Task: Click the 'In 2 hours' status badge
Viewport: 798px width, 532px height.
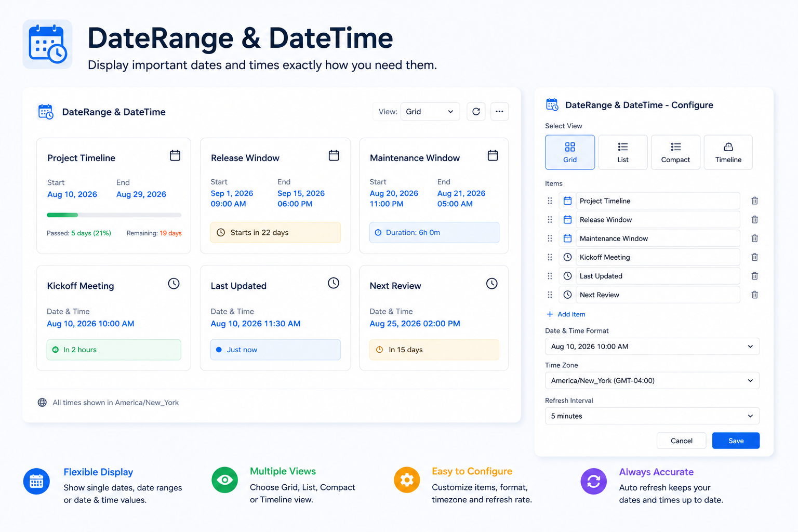Action: (x=114, y=350)
